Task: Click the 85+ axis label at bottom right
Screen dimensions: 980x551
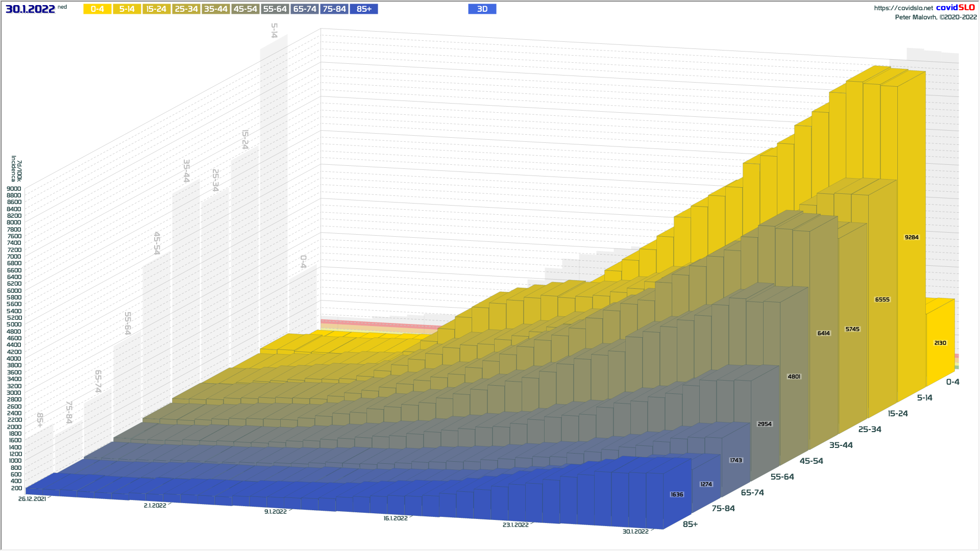Action: 690,524
